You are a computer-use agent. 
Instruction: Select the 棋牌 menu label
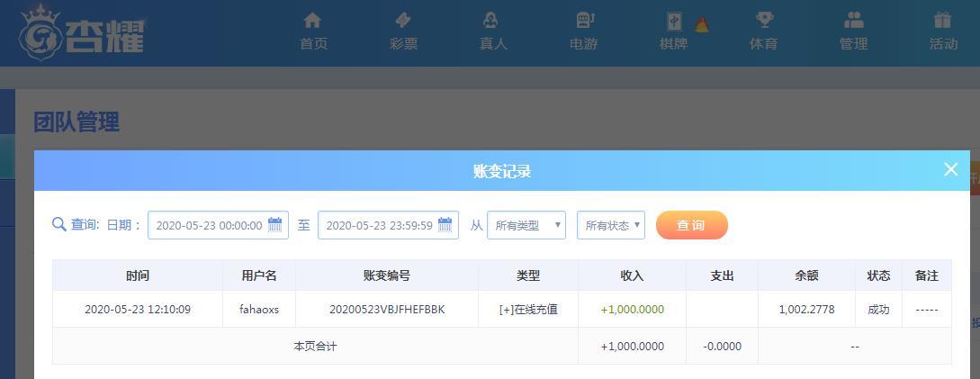click(x=674, y=44)
